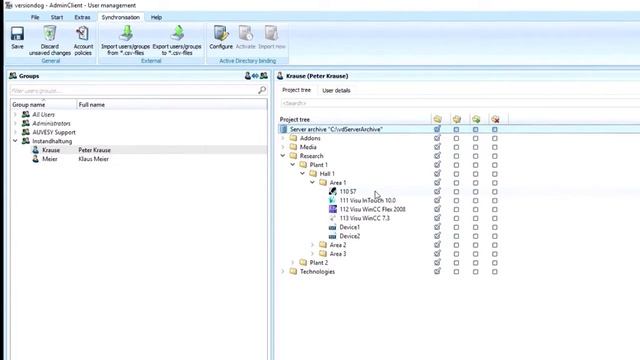The width and height of the screenshot is (640, 360).
Task: Click second folder permission column header icon
Action: click(x=456, y=119)
